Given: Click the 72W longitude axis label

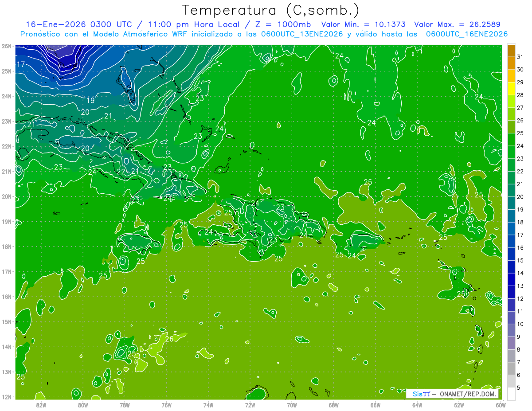Looking at the screenshot, I should coord(250,404).
